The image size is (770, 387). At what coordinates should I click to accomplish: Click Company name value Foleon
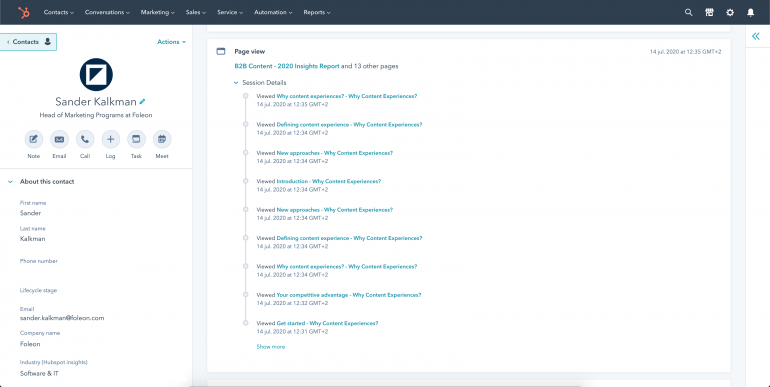[x=30, y=344]
